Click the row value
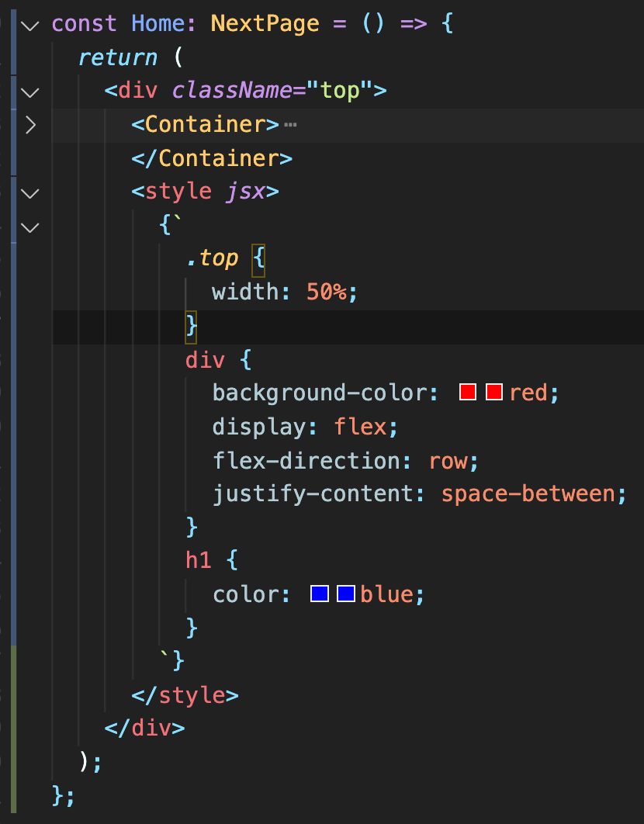This screenshot has width=644, height=824. tap(448, 461)
